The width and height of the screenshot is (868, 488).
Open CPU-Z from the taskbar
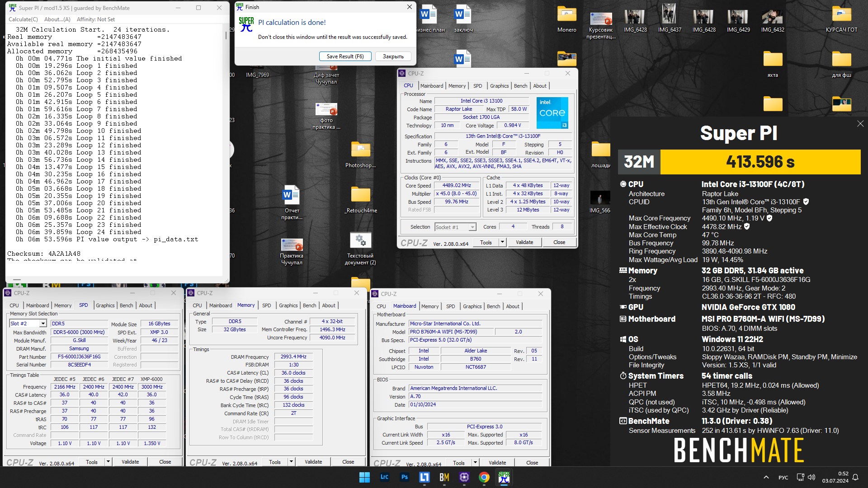click(464, 477)
